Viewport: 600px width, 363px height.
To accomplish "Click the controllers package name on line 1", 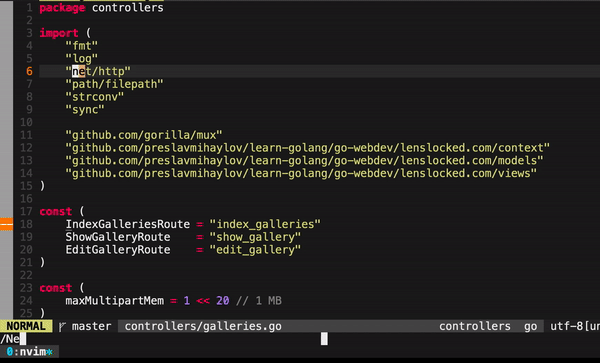I will click(x=127, y=8).
